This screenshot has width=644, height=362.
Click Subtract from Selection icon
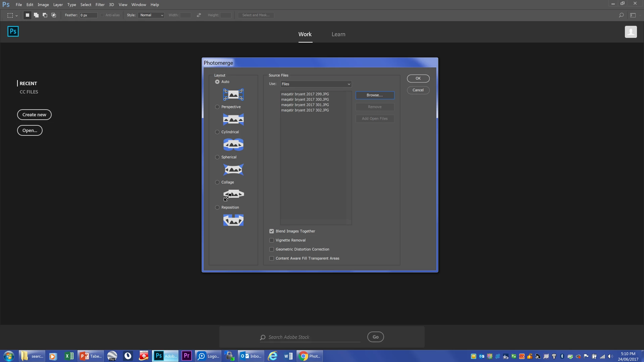[45, 15]
